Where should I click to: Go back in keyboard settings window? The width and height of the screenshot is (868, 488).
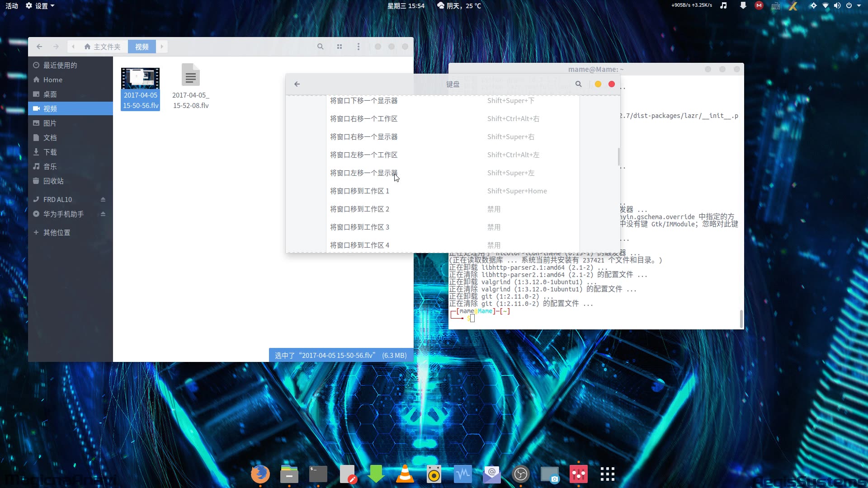point(297,84)
